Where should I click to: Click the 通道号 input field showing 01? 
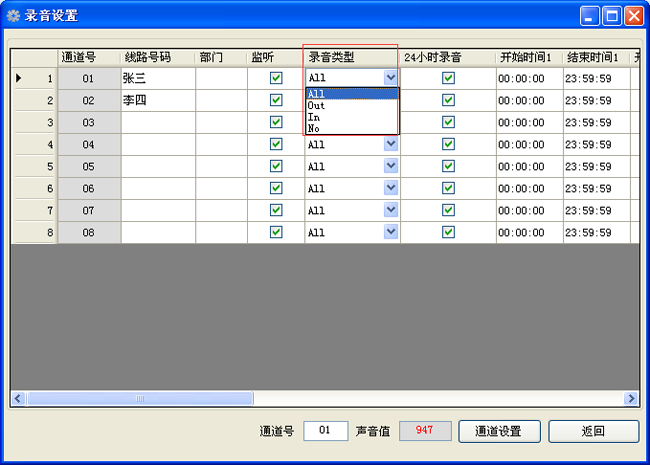point(325,431)
